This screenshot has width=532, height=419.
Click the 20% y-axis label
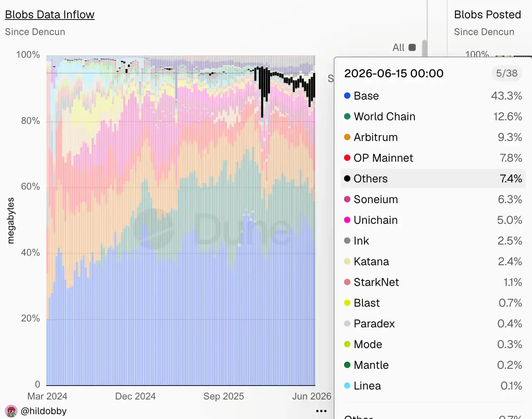(x=31, y=318)
